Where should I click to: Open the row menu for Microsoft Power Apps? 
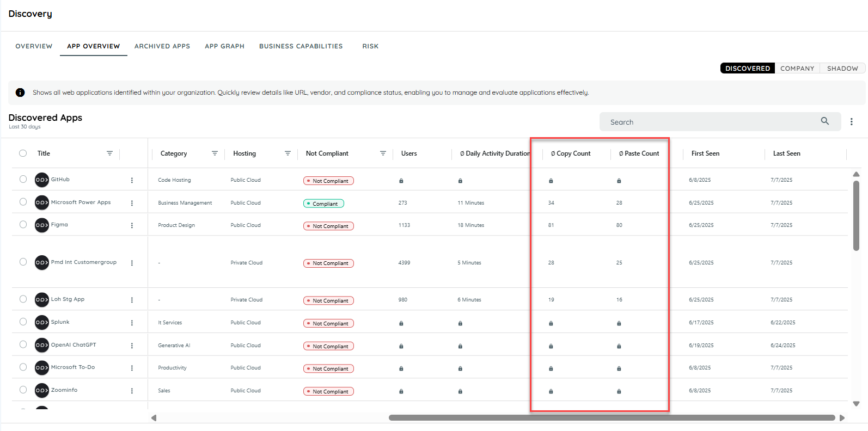click(132, 203)
